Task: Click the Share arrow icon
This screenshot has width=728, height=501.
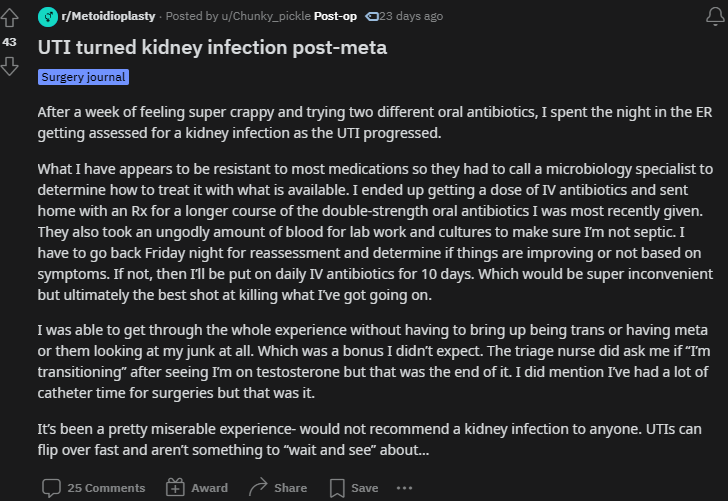Action: coord(258,487)
